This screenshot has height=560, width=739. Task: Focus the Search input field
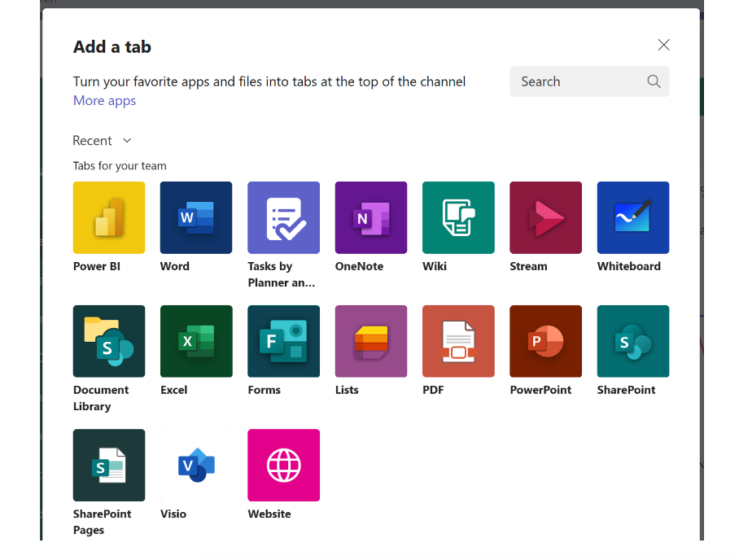tap(589, 81)
